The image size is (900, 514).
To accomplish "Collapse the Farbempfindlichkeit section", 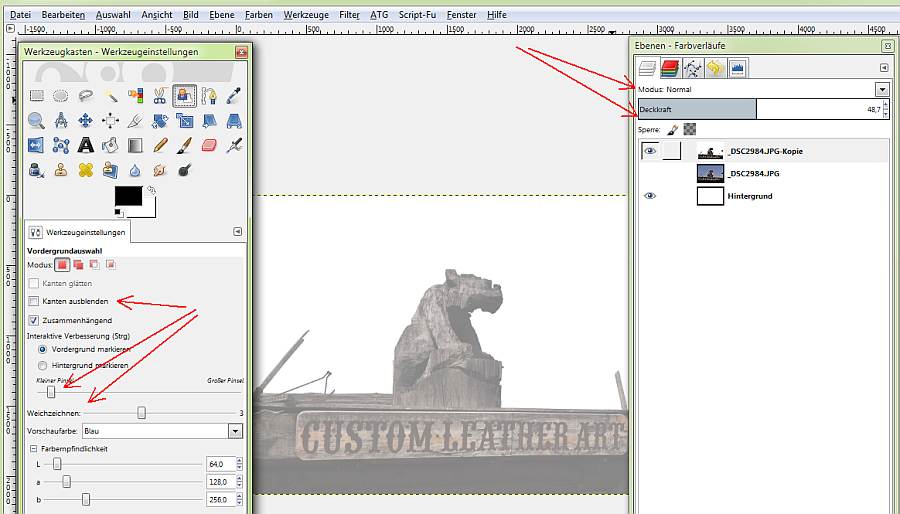I will pyautogui.click(x=32, y=449).
